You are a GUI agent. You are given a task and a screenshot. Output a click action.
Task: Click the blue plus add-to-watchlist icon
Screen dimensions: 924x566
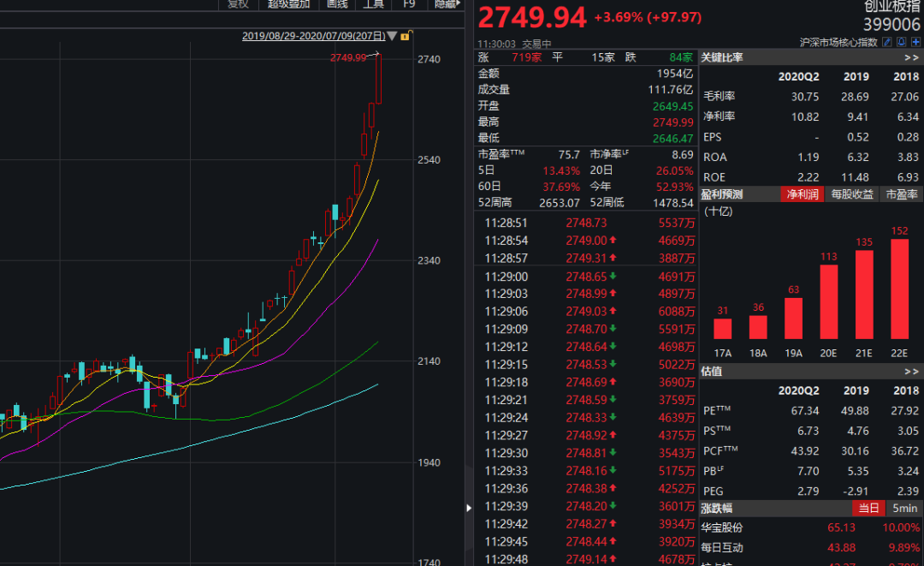click(915, 43)
